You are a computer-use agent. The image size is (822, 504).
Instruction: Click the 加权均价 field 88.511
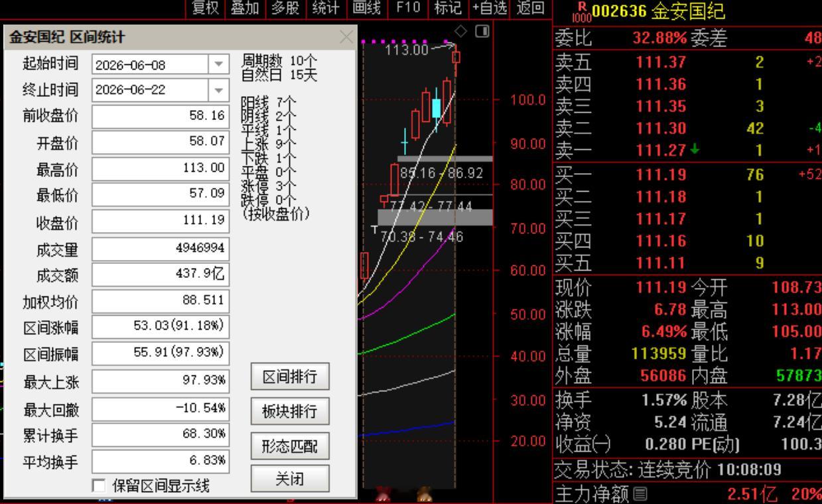click(x=160, y=301)
